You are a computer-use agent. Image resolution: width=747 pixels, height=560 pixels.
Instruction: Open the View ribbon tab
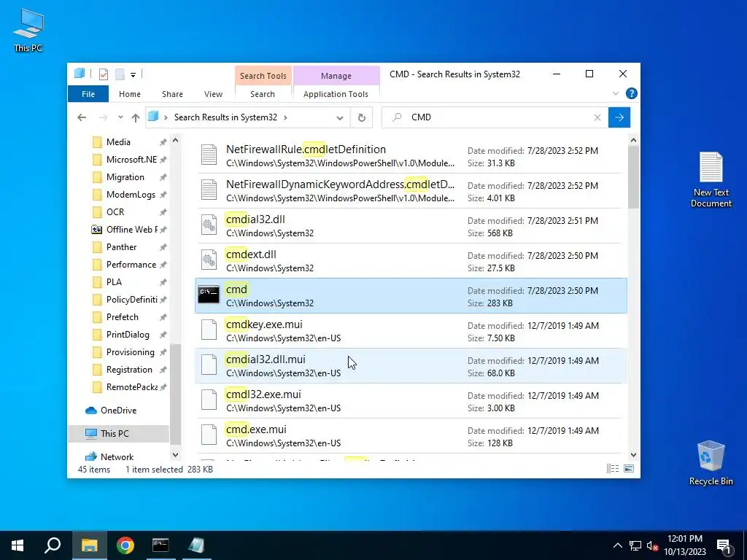pyautogui.click(x=213, y=94)
